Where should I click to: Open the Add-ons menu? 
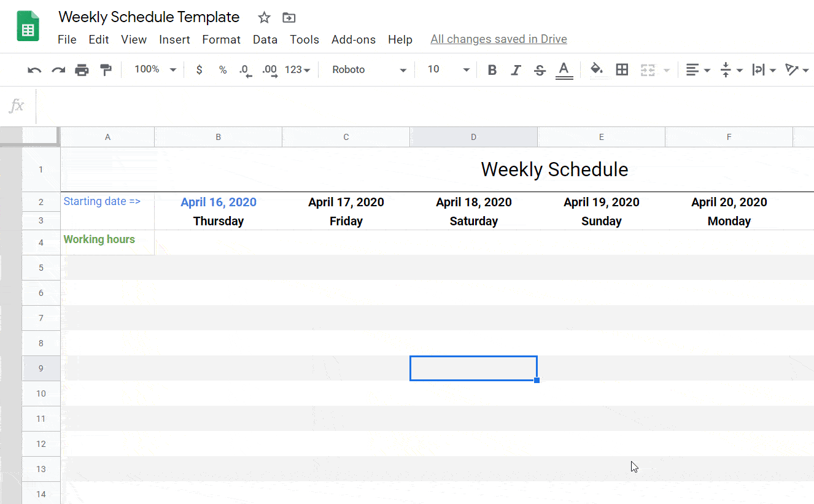353,39
